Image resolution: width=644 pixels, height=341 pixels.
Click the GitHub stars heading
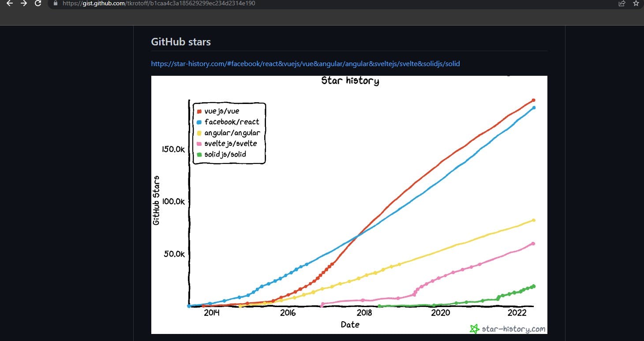[181, 42]
